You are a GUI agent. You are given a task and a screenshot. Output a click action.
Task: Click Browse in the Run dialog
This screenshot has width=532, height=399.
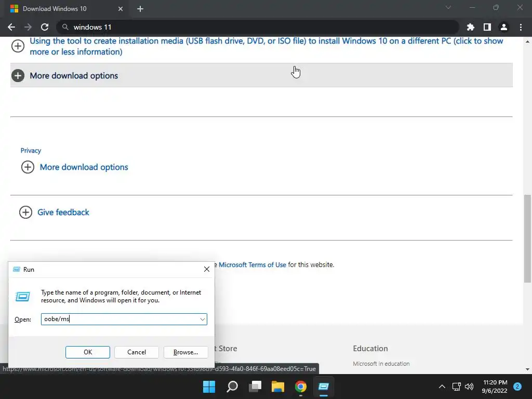pyautogui.click(x=185, y=352)
